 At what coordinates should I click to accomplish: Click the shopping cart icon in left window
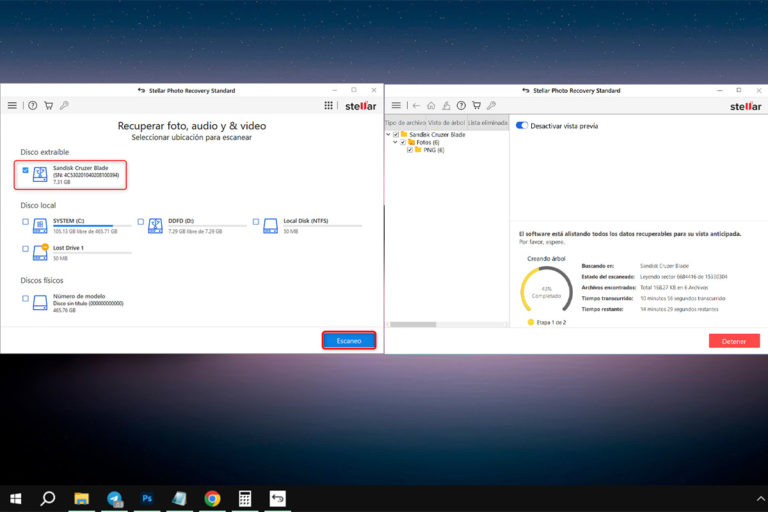tap(48, 105)
